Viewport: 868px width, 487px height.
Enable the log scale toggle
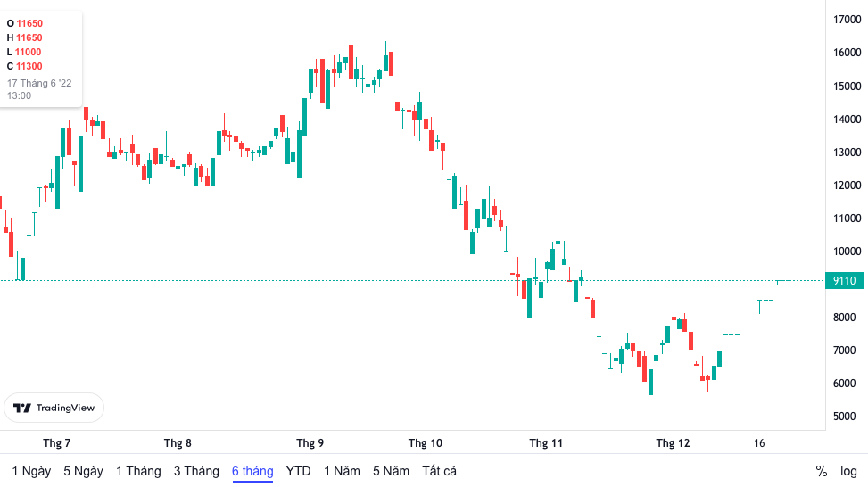(x=848, y=471)
